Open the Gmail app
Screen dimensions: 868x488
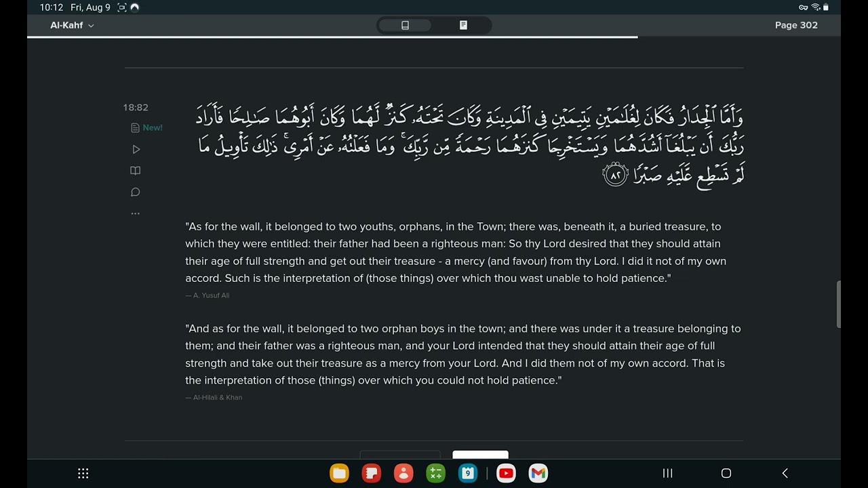pyautogui.click(x=538, y=473)
